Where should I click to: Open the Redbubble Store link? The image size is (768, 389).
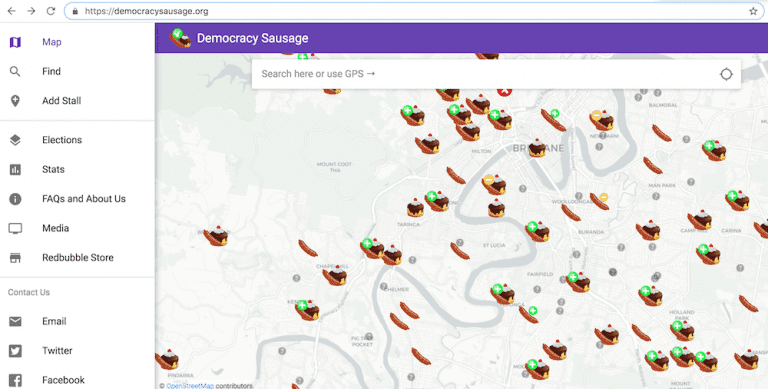(x=77, y=258)
